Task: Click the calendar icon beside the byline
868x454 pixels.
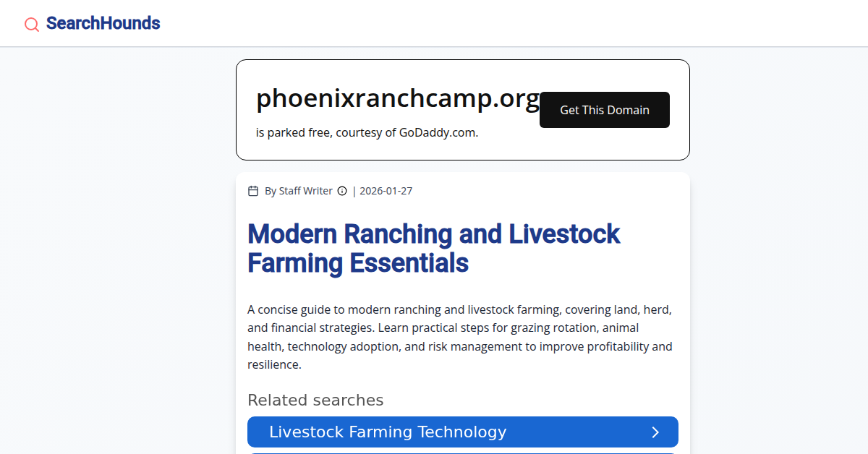Action: tap(253, 191)
